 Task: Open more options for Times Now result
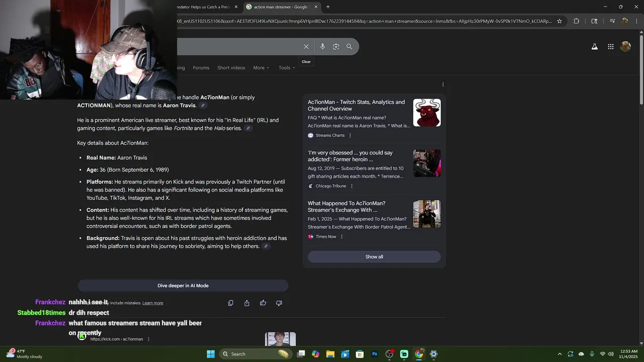pos(342,237)
